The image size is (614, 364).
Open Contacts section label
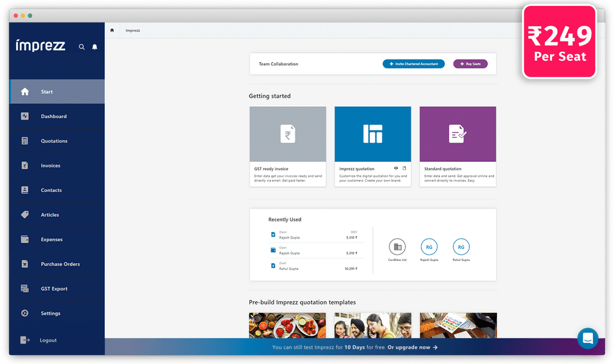coord(51,190)
